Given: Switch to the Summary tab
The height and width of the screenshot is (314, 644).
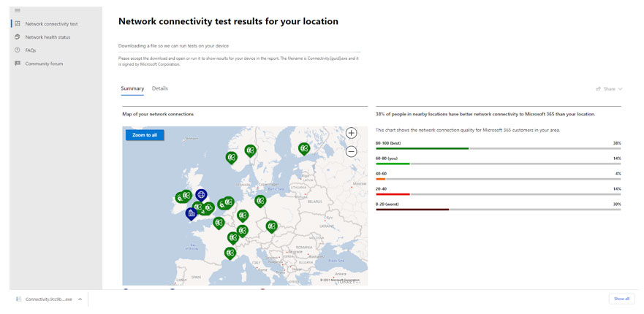Looking at the screenshot, I should [x=132, y=88].
